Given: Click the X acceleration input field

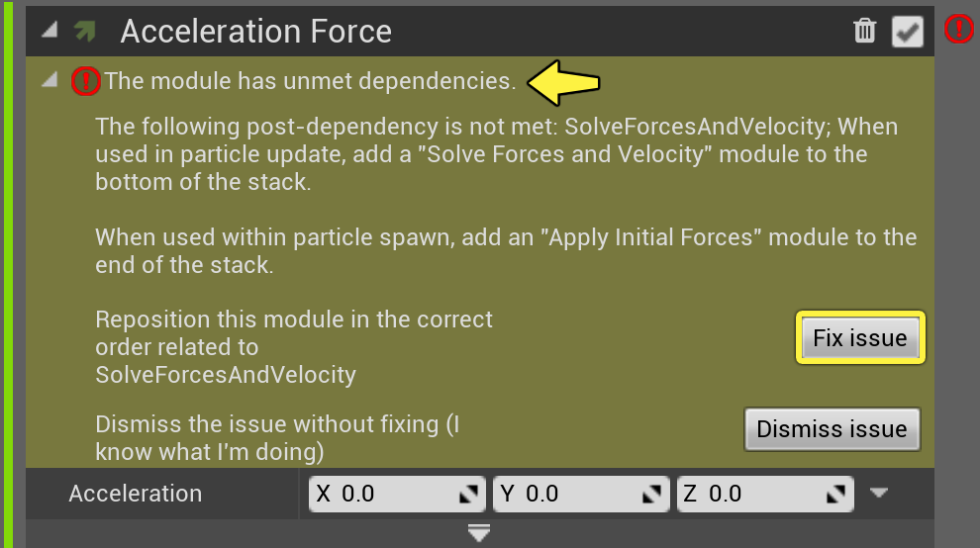Looking at the screenshot, I should pos(397,495).
